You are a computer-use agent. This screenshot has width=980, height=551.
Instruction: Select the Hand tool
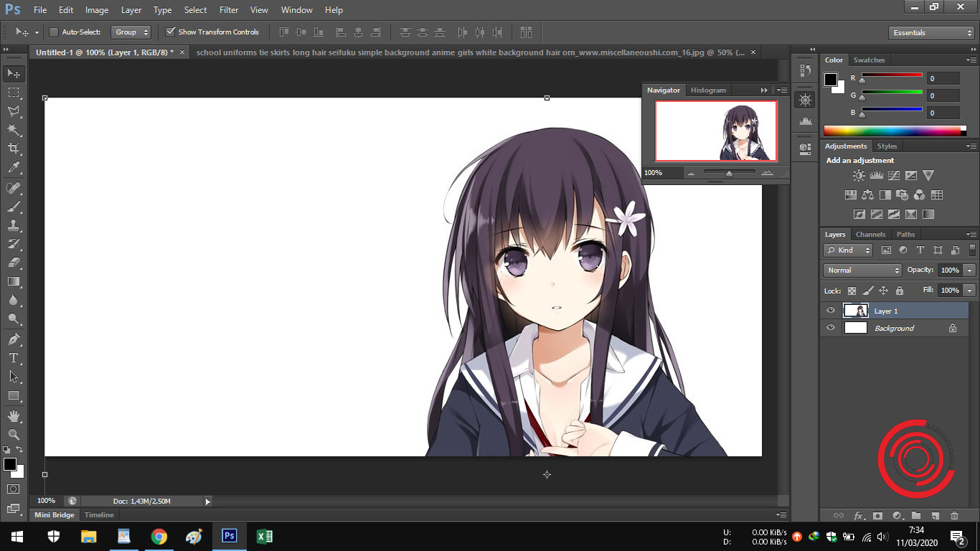(x=14, y=415)
